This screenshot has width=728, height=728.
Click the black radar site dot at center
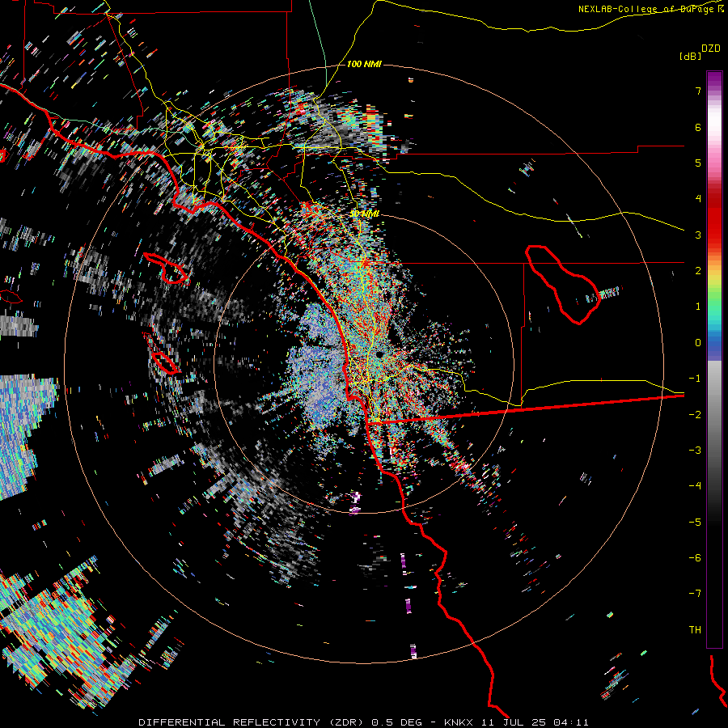[380, 355]
